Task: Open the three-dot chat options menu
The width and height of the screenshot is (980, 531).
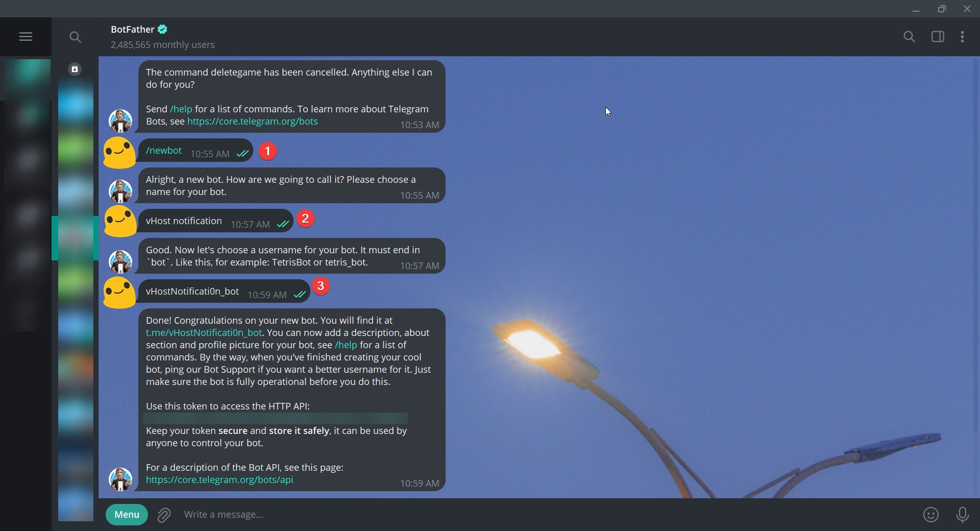Action: pos(962,37)
